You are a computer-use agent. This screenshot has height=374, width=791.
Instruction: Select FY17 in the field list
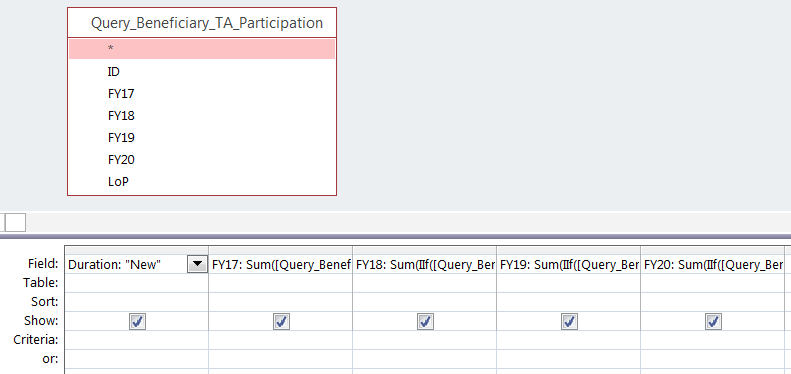202,94
